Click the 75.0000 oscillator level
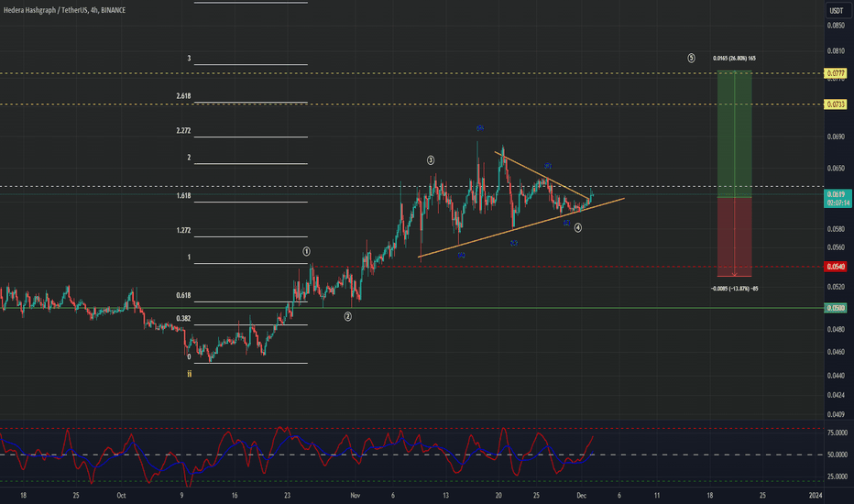The image size is (854, 504). pos(838,433)
